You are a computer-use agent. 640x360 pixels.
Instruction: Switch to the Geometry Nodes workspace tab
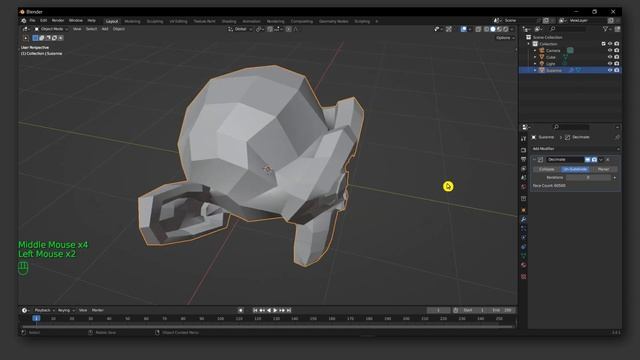click(333, 21)
